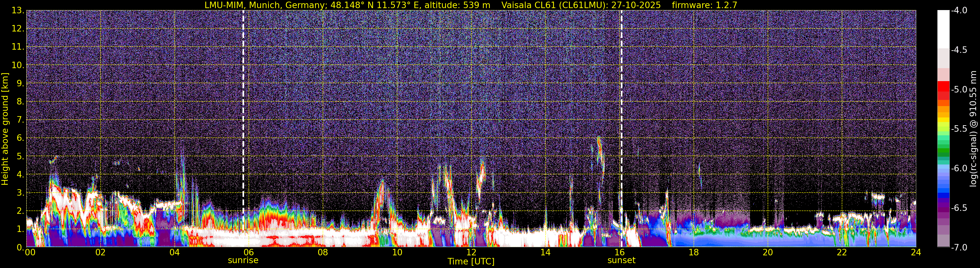Click the "04" time axis tick label
The height and width of the screenshot is (268, 980).
click(x=174, y=252)
